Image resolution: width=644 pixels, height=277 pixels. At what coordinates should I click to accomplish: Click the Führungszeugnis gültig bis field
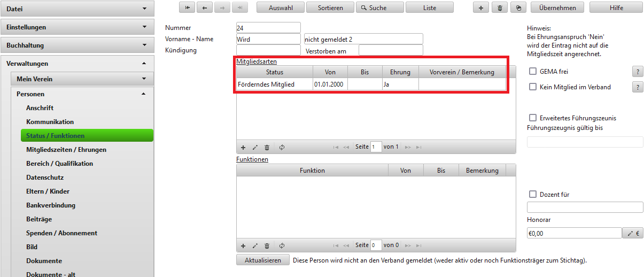pos(585,142)
